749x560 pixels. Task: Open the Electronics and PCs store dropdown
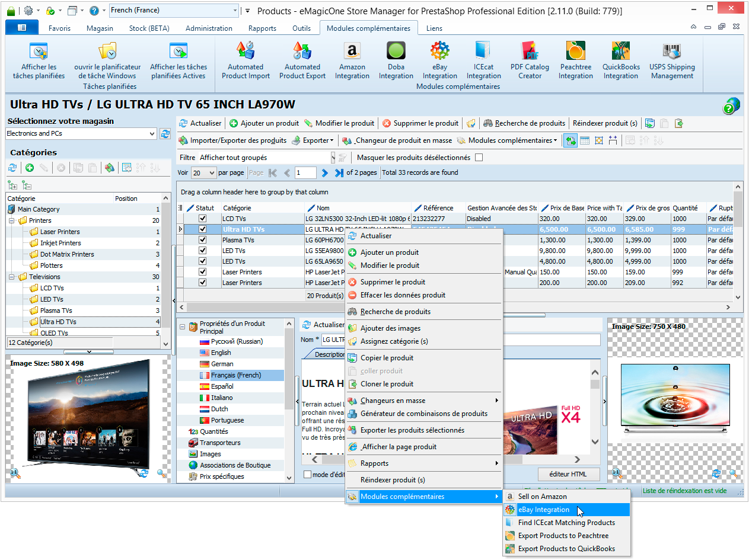tap(153, 134)
